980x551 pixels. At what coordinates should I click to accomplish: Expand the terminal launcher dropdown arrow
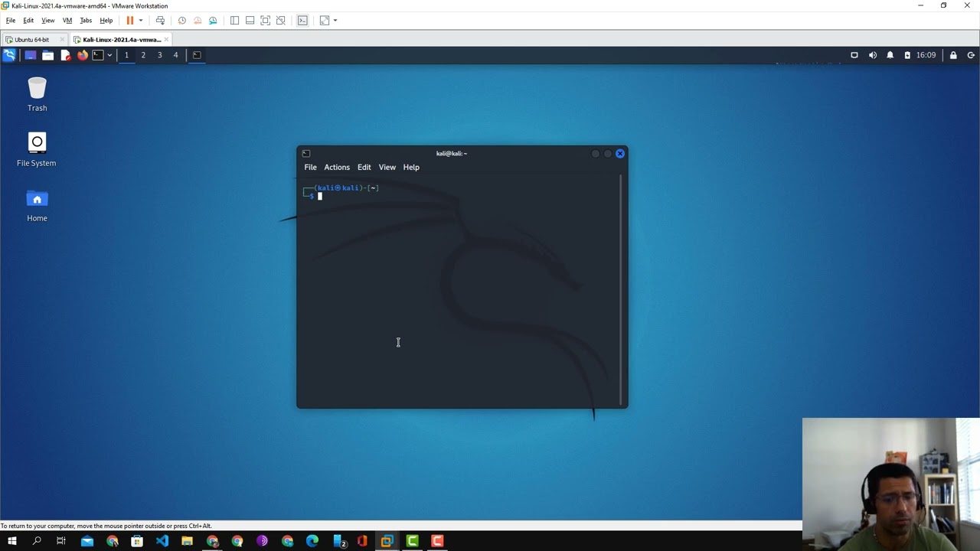click(x=109, y=55)
